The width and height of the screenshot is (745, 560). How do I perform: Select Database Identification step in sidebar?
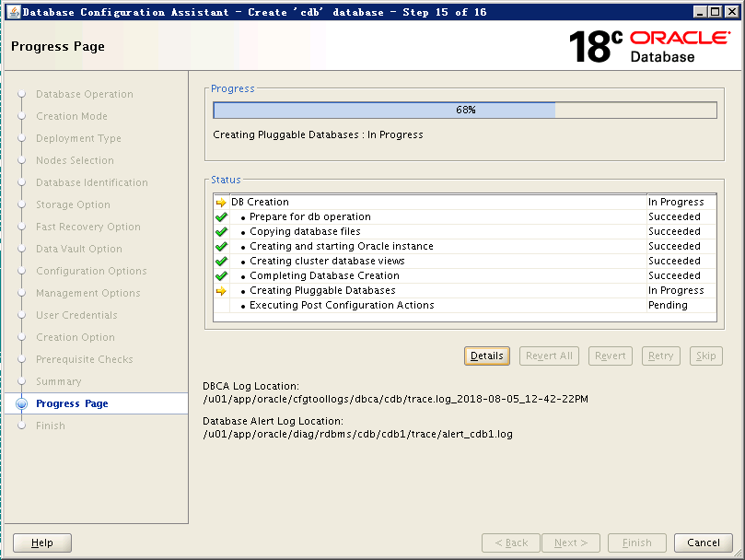(92, 182)
